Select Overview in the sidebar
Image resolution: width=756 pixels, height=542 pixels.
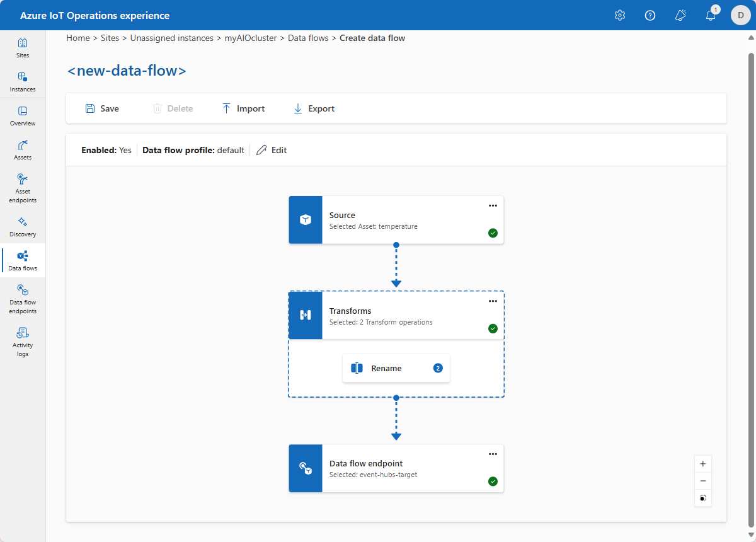pyautogui.click(x=23, y=116)
